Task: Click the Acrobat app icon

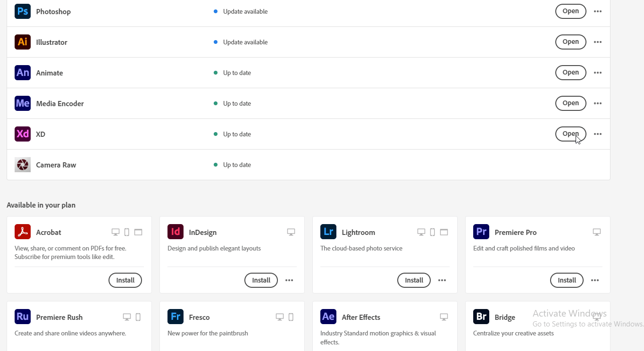Action: click(23, 232)
